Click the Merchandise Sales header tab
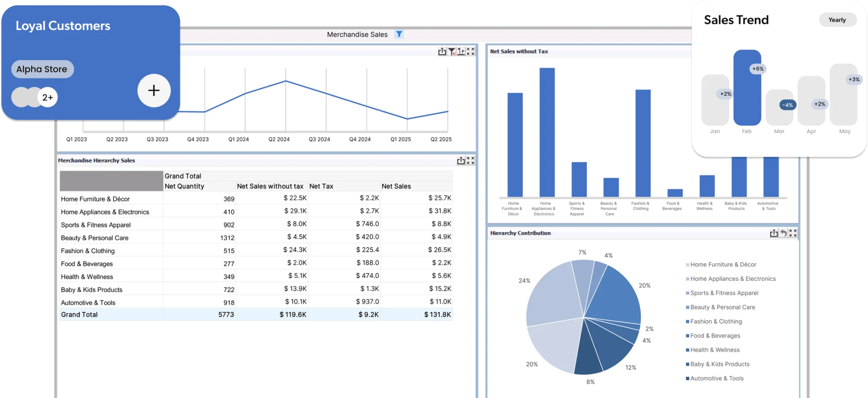This screenshot has height=398, width=868. coord(357,34)
